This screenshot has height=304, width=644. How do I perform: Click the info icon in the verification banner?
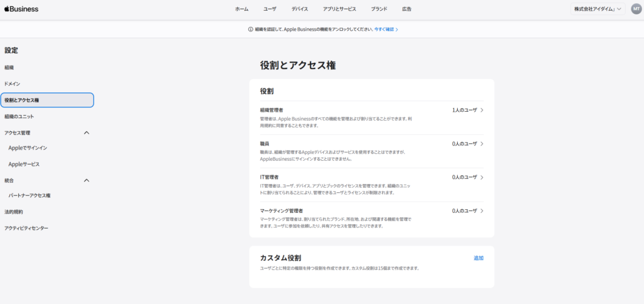coord(250,30)
